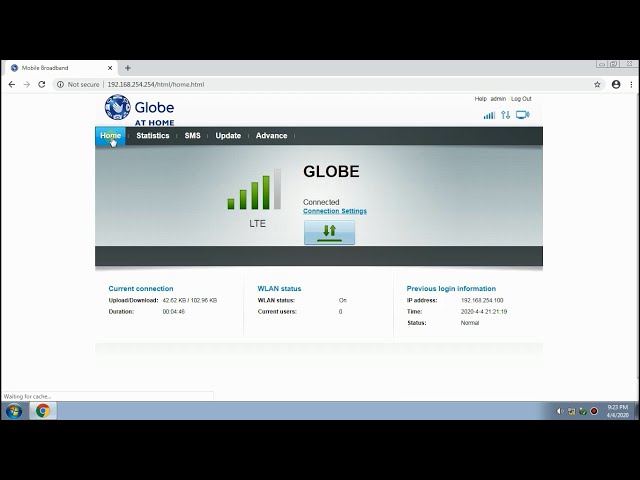Click the Connected status text
The image size is (640, 480).
tap(321, 202)
